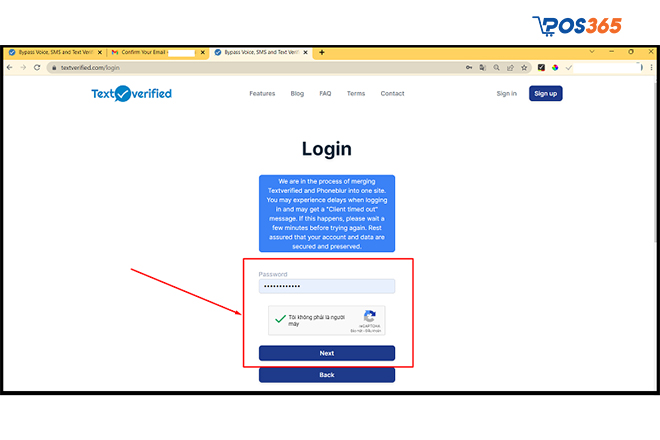Open the Features menu item
This screenshot has height=440, width=660.
(262, 93)
